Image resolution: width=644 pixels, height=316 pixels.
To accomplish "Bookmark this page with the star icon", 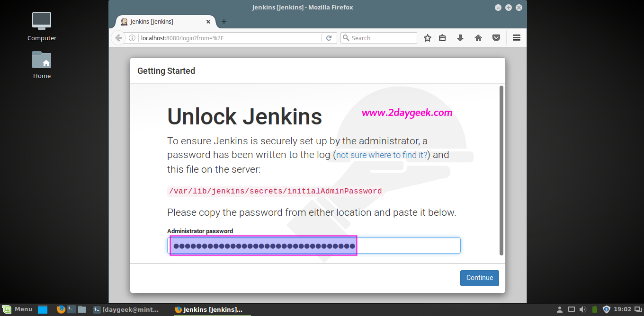I will 428,38.
